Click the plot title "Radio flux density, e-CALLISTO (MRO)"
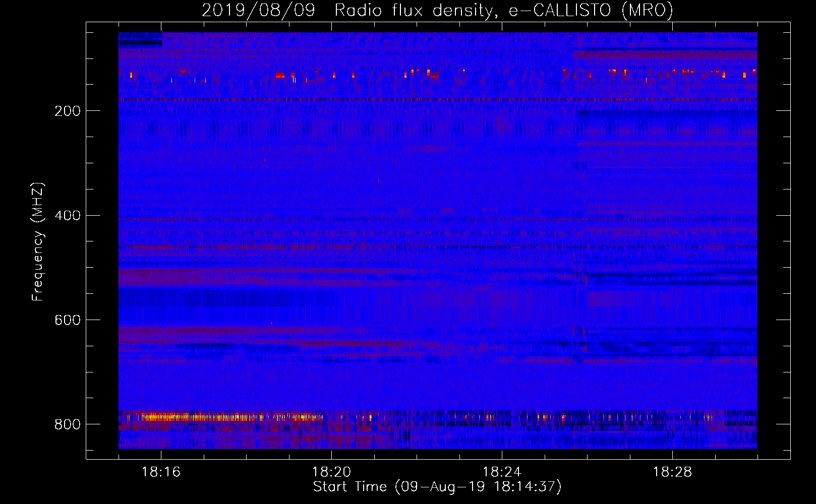Viewport: 816px width, 504px height. click(503, 11)
